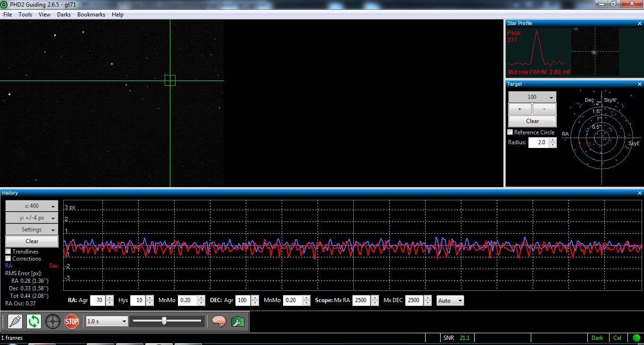The width and height of the screenshot is (644, 345).
Task: Click the Mx RA input field
Action: click(x=361, y=300)
